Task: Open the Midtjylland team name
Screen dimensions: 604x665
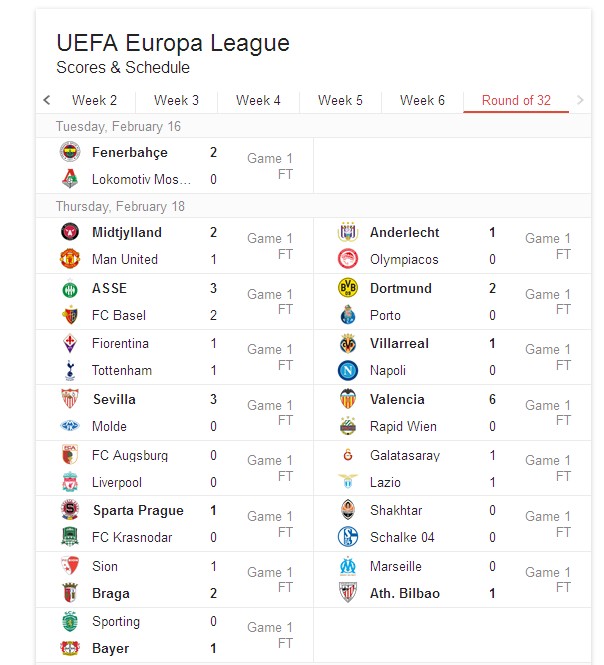Action: point(126,232)
